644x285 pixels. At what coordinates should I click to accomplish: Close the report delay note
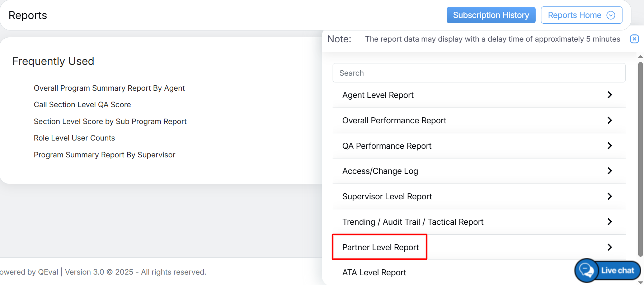tap(634, 39)
